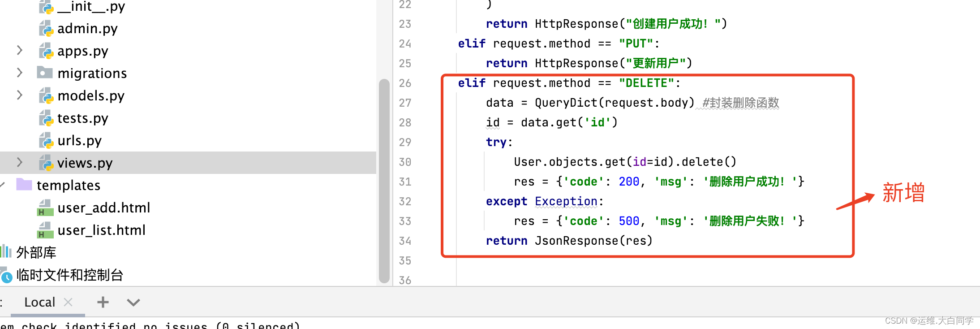This screenshot has width=980, height=329.
Task: Select the migrations folder label
Action: [x=92, y=73]
